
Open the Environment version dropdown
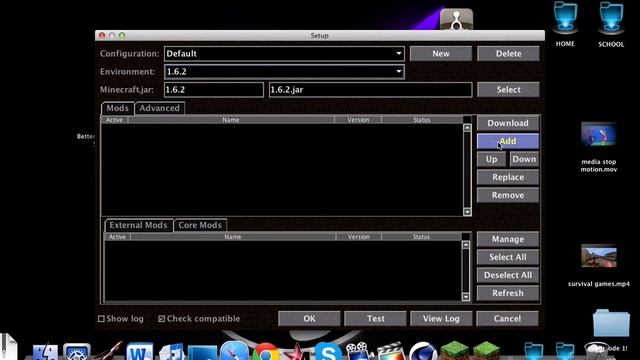point(284,71)
